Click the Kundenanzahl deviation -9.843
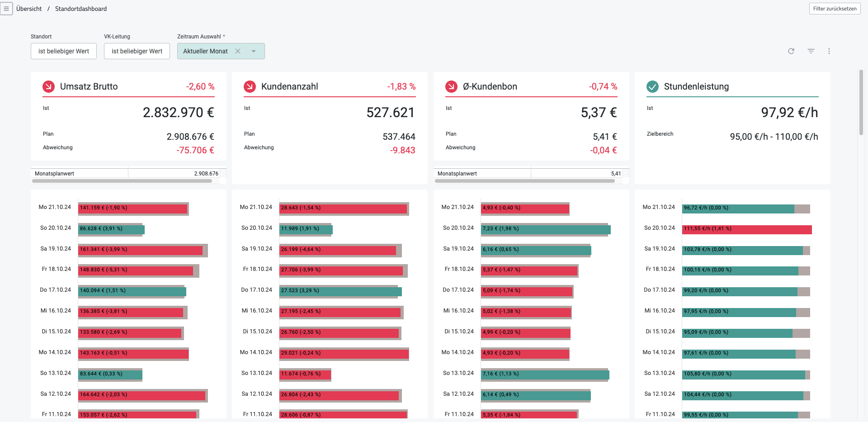Screen dimensions: 868x422 click(x=403, y=150)
